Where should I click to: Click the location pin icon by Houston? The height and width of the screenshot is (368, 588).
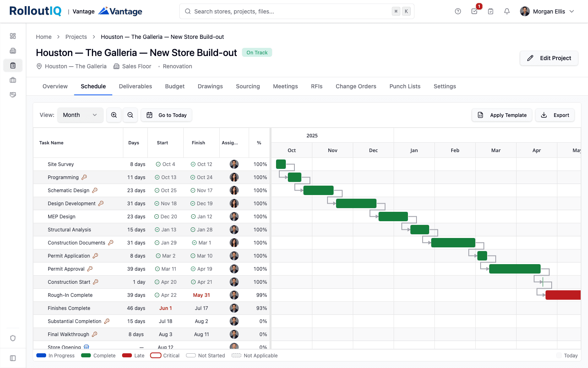pos(39,66)
